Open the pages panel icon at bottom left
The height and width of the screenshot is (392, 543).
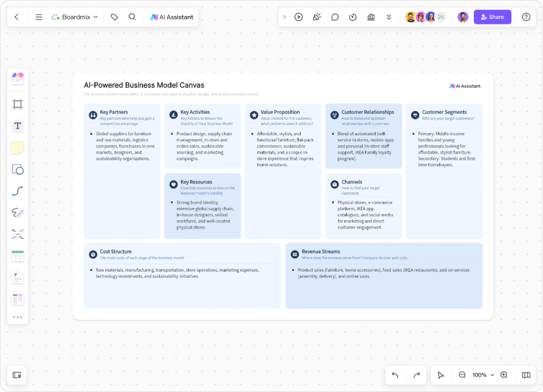point(17,375)
